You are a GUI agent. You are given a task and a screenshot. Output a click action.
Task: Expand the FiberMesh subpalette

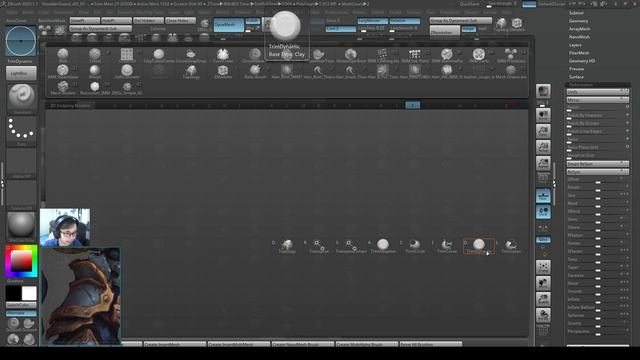coord(579,53)
